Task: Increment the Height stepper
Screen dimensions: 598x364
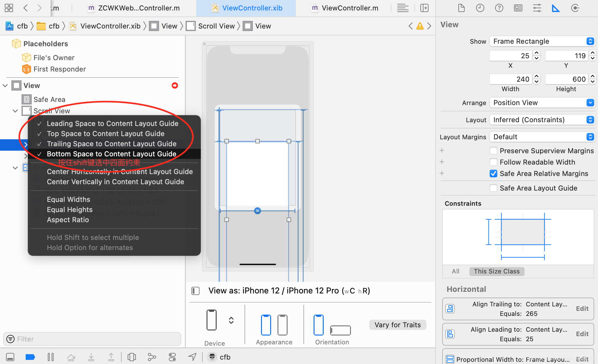Action: pos(593,77)
